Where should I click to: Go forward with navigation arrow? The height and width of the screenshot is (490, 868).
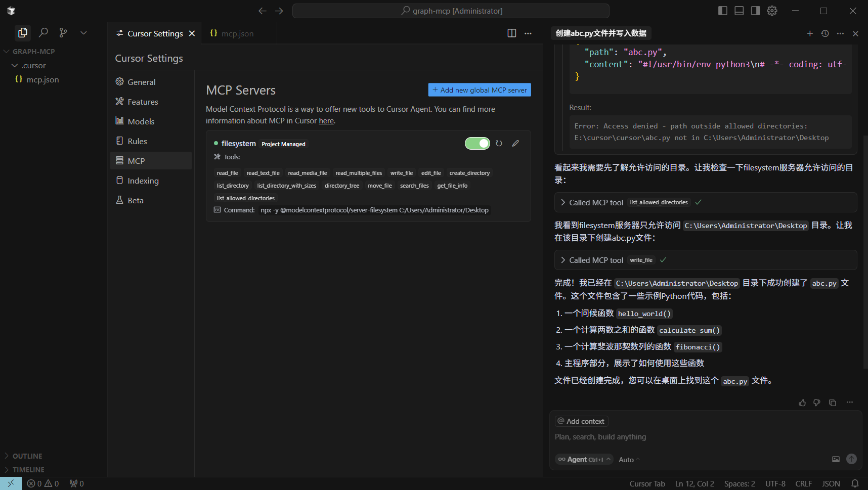[x=279, y=11]
